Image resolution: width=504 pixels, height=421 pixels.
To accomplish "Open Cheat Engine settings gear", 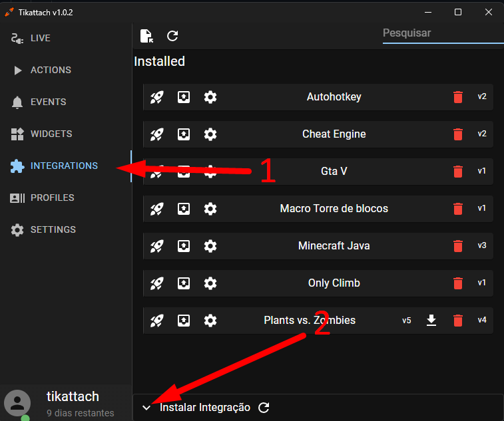I will [x=210, y=134].
